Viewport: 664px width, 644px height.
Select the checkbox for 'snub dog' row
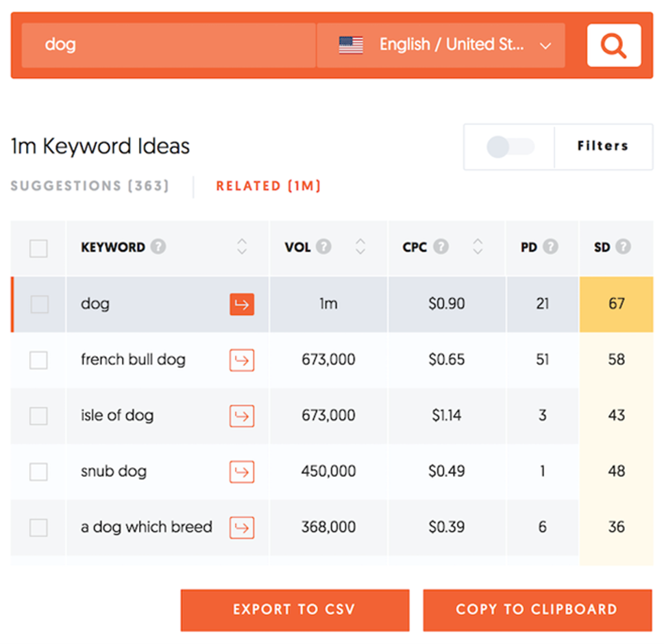pyautogui.click(x=38, y=471)
